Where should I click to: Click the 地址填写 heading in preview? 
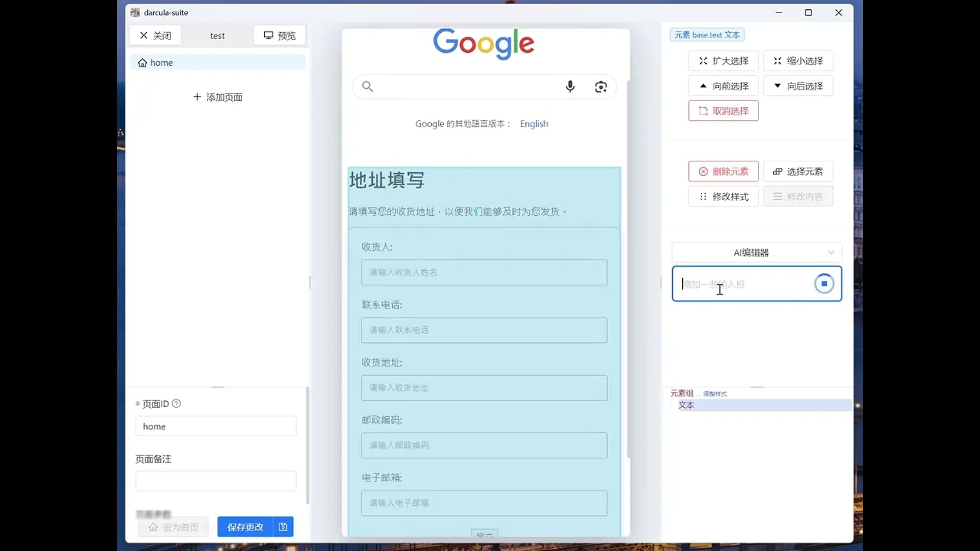tap(387, 181)
